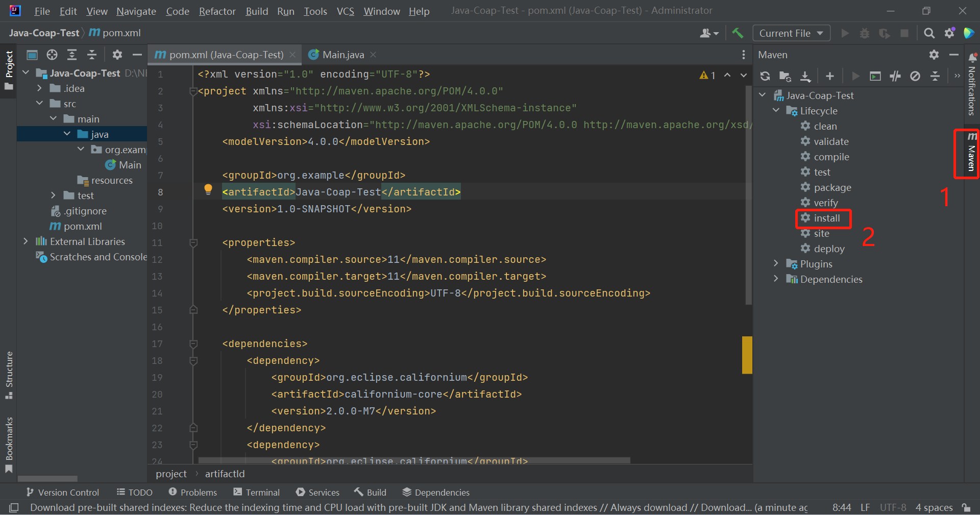Select pom.xml in the project tree
The image size is (980, 515).
coord(82,226)
